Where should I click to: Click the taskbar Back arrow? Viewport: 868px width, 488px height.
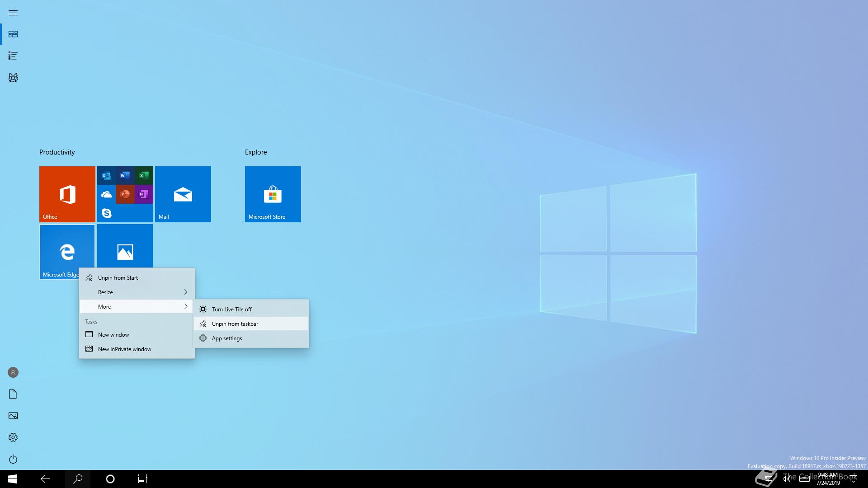(45, 479)
